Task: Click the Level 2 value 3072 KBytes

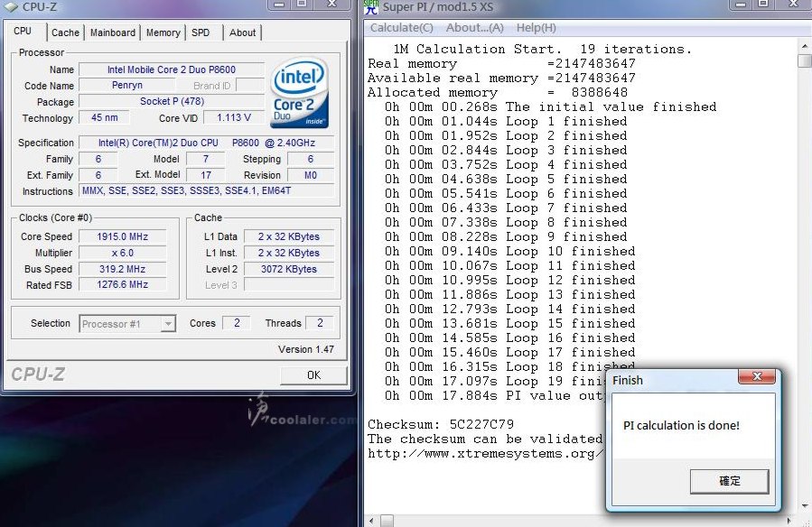Action: point(289,269)
